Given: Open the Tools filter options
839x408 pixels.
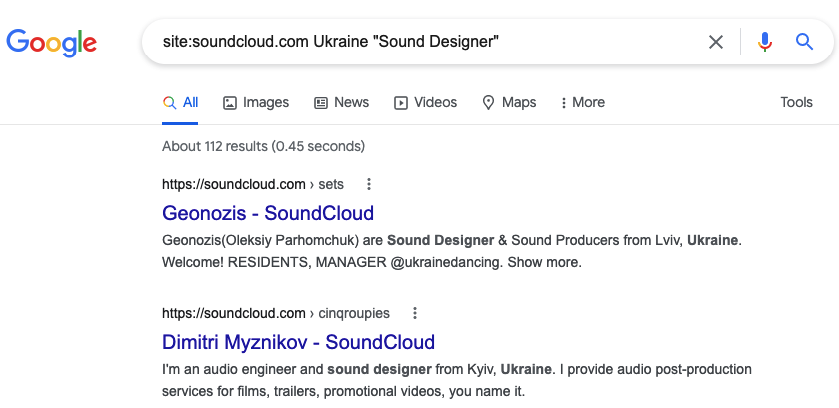Looking at the screenshot, I should [x=796, y=102].
